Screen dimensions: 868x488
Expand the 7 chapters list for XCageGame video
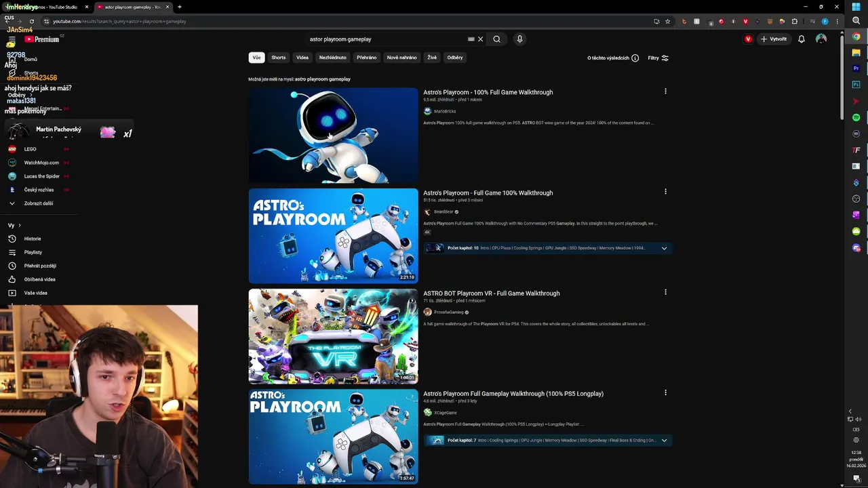[x=664, y=441]
